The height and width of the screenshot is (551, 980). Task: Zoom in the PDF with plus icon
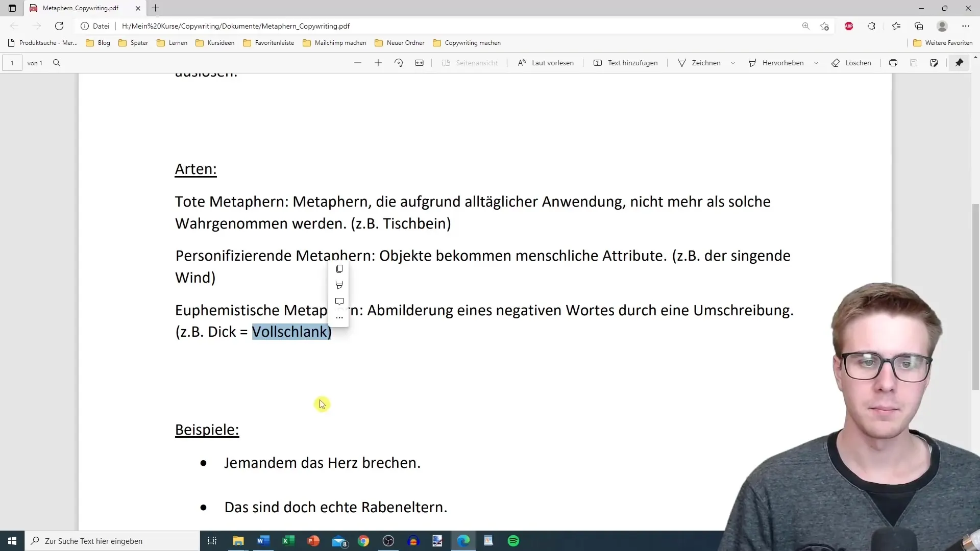(x=378, y=63)
